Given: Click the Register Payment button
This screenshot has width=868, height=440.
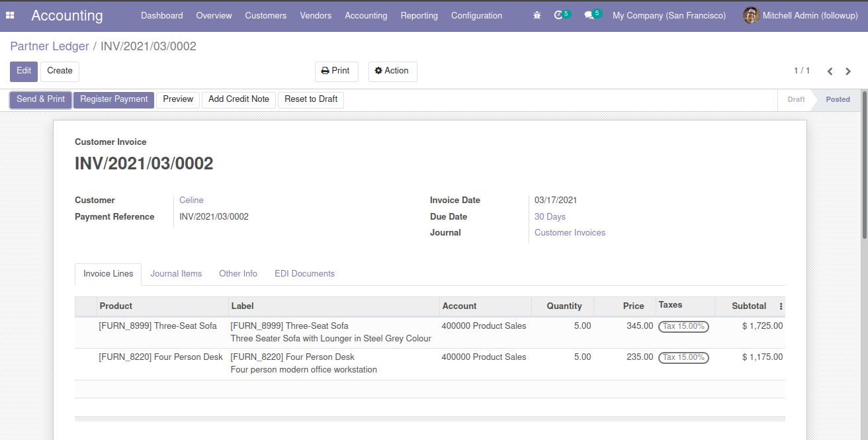Looking at the screenshot, I should tap(114, 99).
